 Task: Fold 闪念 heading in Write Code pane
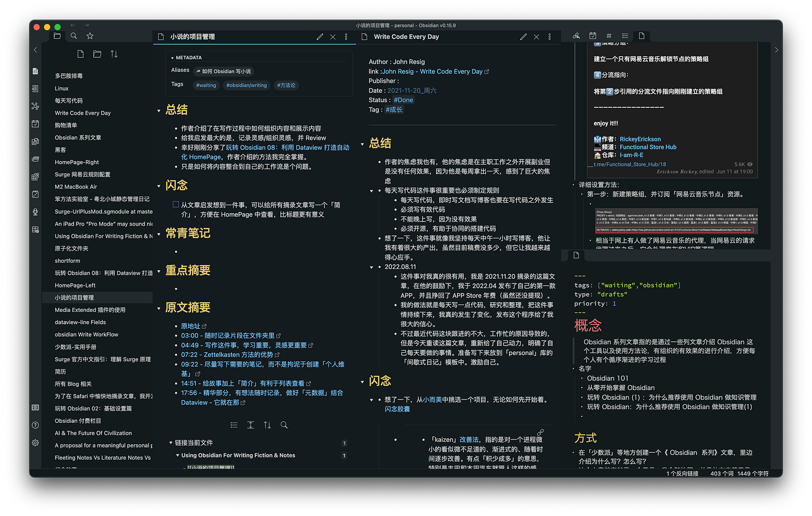(x=362, y=381)
